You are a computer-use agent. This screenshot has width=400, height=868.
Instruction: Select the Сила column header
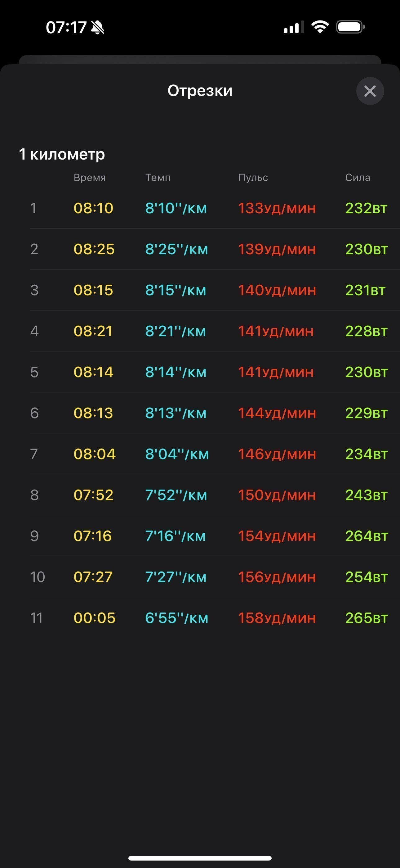(x=358, y=178)
